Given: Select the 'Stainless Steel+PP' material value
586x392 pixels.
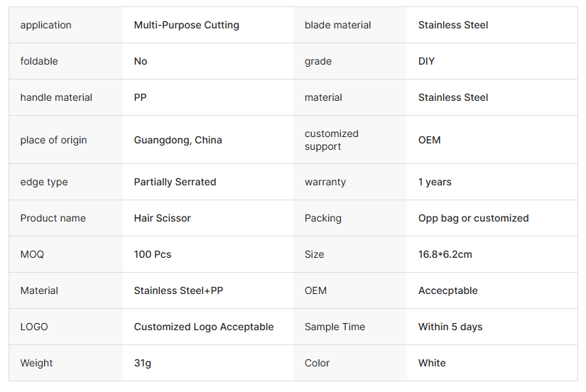Looking at the screenshot, I should 178,290.
